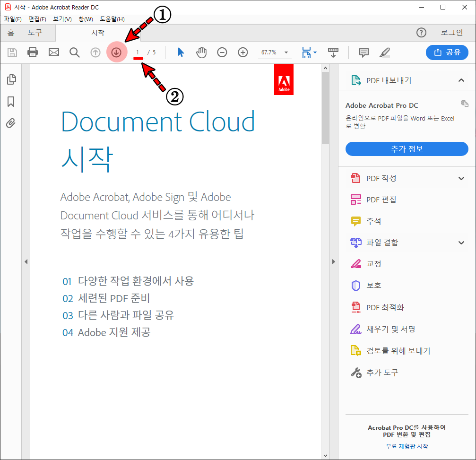The width and height of the screenshot is (476, 460).
Task: Click contents entry 03 다른 사람과 파일 공유
Action: [118, 315]
